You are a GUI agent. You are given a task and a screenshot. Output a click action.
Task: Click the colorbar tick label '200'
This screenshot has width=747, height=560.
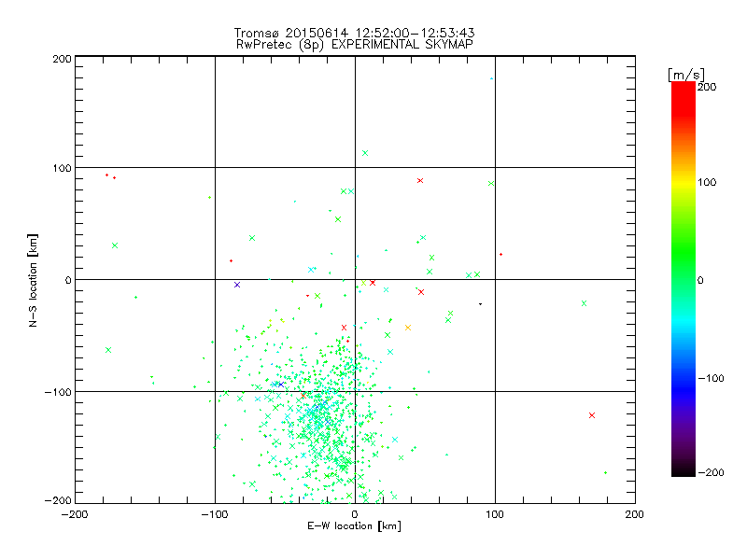(x=707, y=87)
